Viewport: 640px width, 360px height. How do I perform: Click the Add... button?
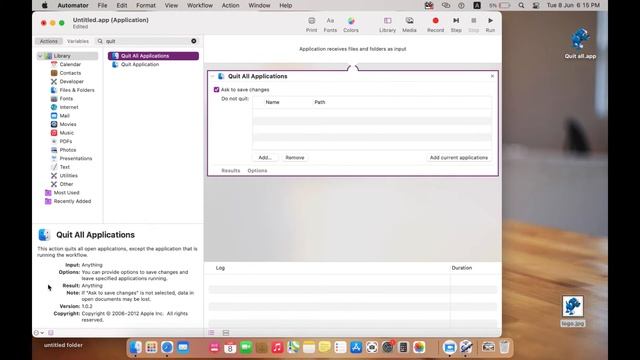[x=265, y=158]
